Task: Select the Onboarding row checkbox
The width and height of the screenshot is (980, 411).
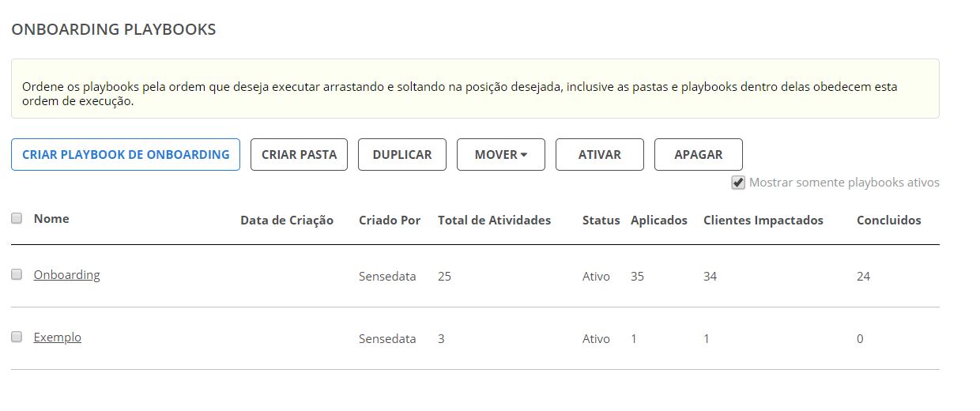Action: 17,274
